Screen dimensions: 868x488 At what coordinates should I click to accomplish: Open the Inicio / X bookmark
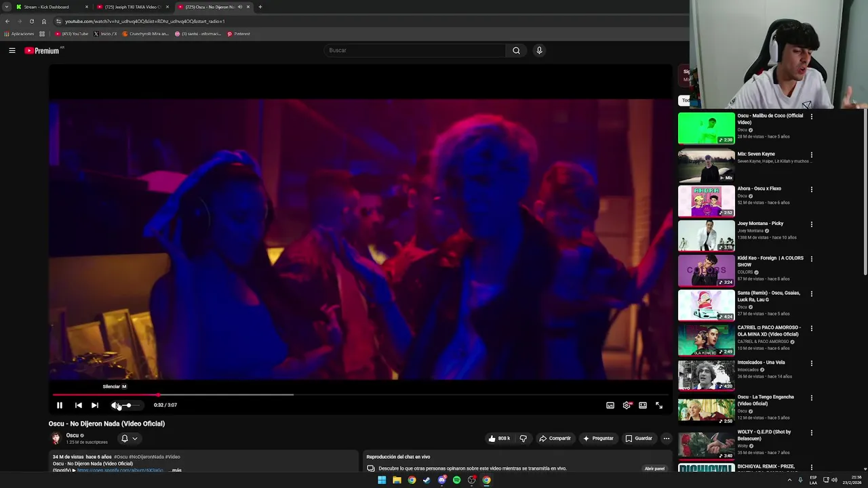105,34
